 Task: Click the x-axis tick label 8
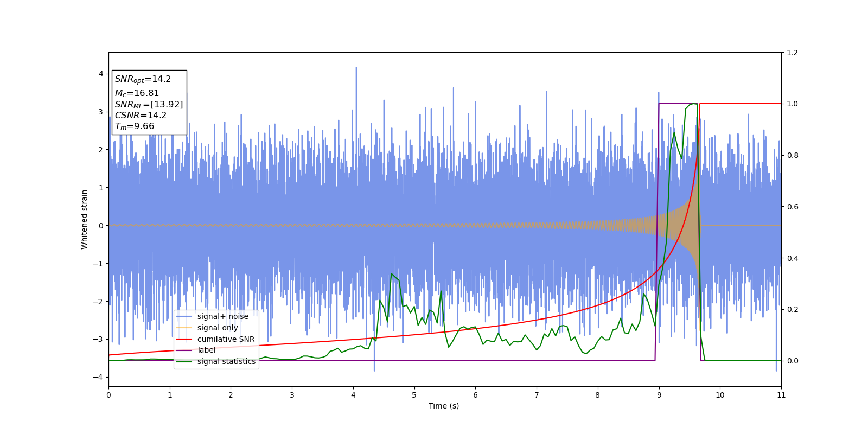[598, 395]
